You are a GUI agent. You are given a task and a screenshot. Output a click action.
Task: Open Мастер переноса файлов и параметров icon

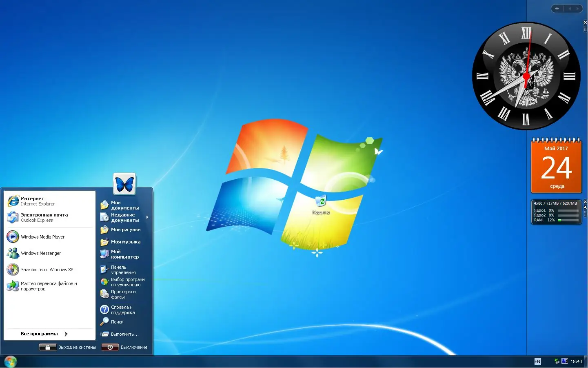[x=13, y=286]
